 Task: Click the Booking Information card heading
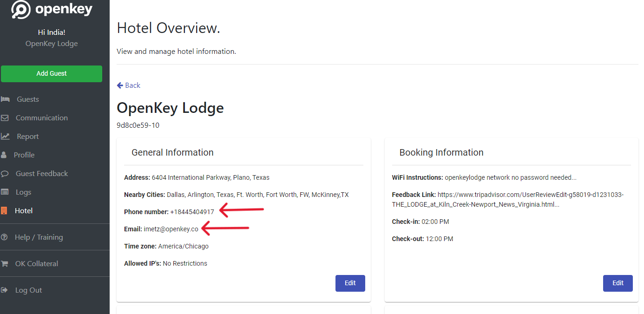click(x=441, y=152)
